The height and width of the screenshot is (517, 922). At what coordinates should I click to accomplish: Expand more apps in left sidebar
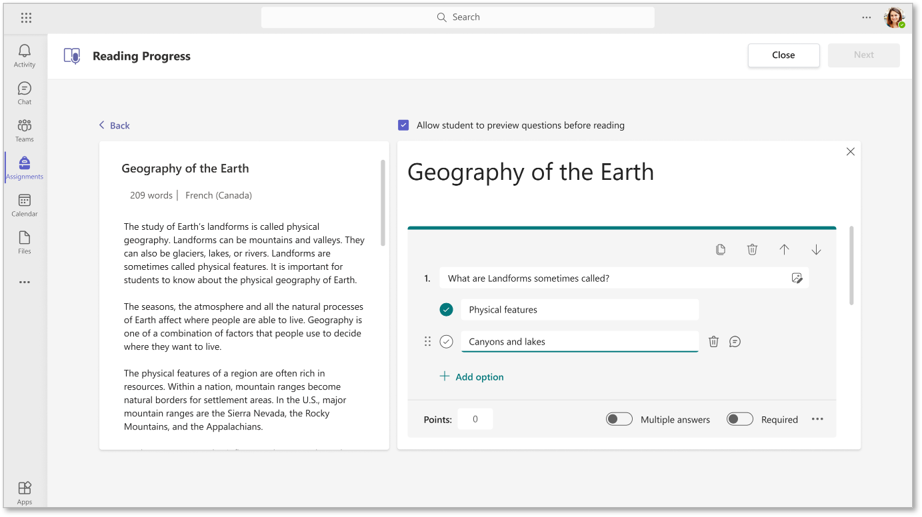24,282
